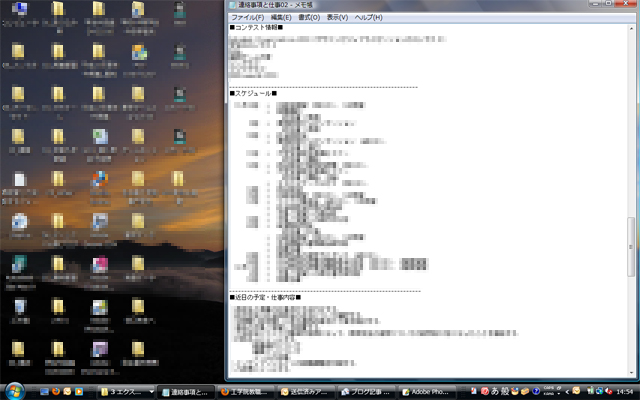Switch to the 送信済みア... taskbar button
The height and width of the screenshot is (400, 640).
pyautogui.click(x=306, y=392)
